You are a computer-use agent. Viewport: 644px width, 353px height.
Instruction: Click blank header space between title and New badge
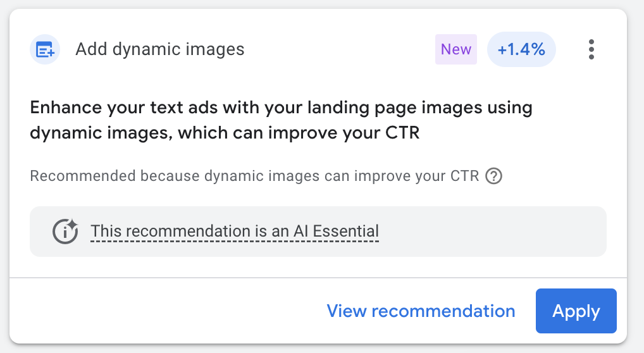(x=342, y=49)
